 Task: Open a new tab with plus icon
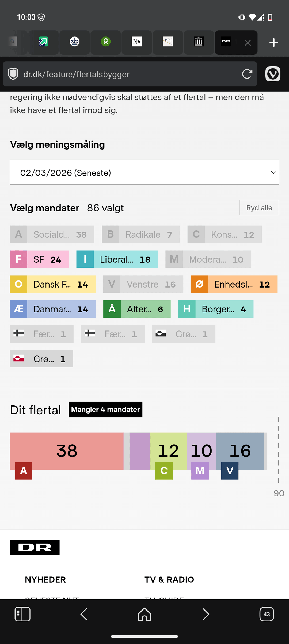point(273,43)
